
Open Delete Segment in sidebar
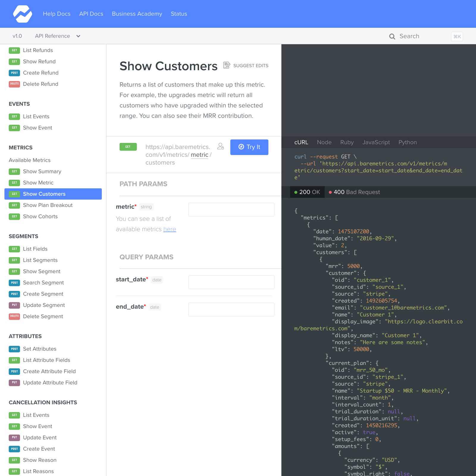[x=43, y=316]
